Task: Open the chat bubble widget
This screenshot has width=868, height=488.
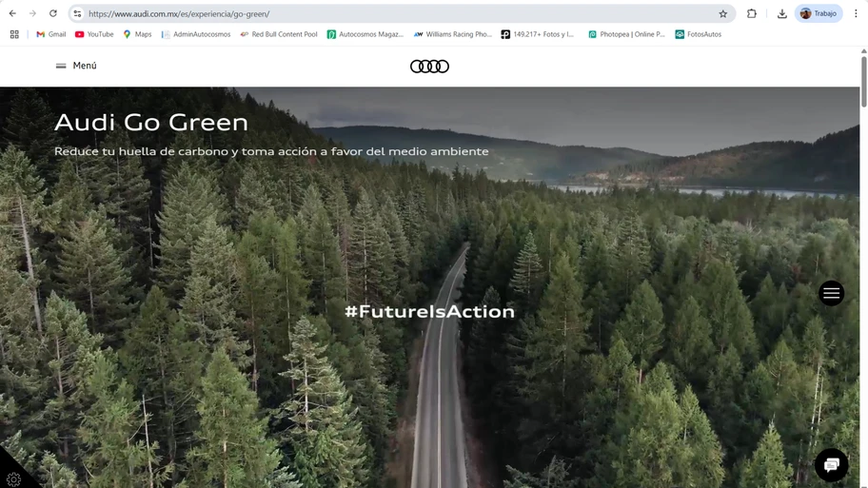Action: [x=831, y=465]
